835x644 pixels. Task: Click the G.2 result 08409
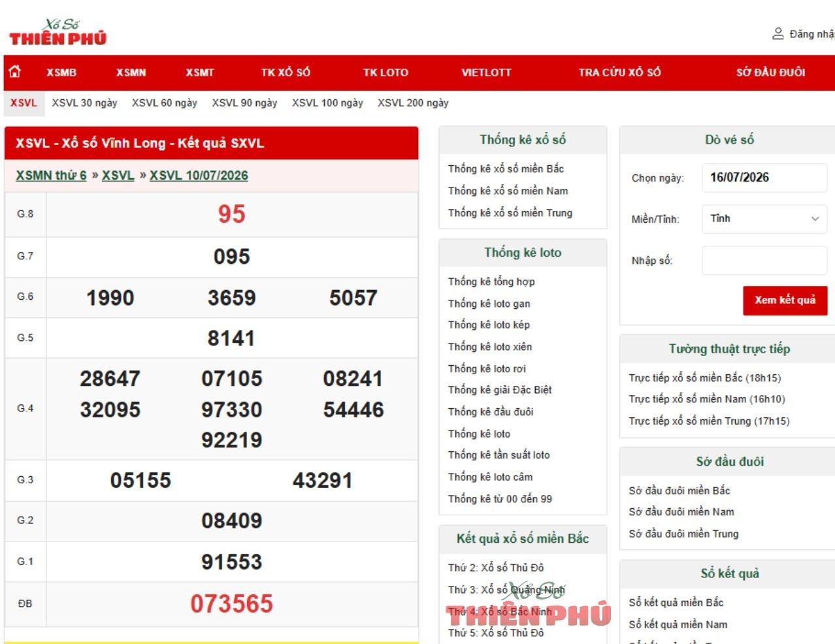[x=232, y=521]
